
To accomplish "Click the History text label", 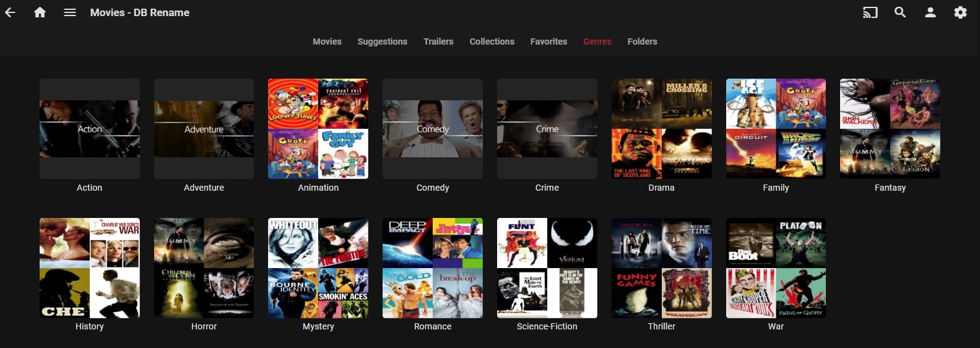I will [90, 326].
